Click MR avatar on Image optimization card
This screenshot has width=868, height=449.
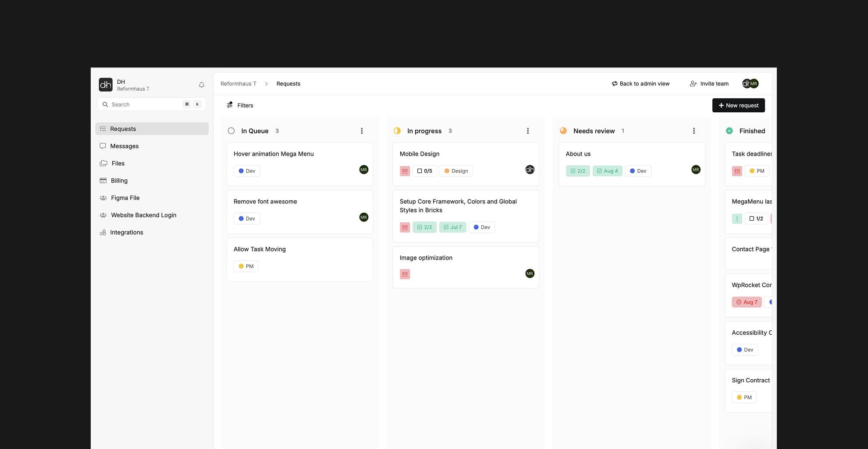click(530, 273)
